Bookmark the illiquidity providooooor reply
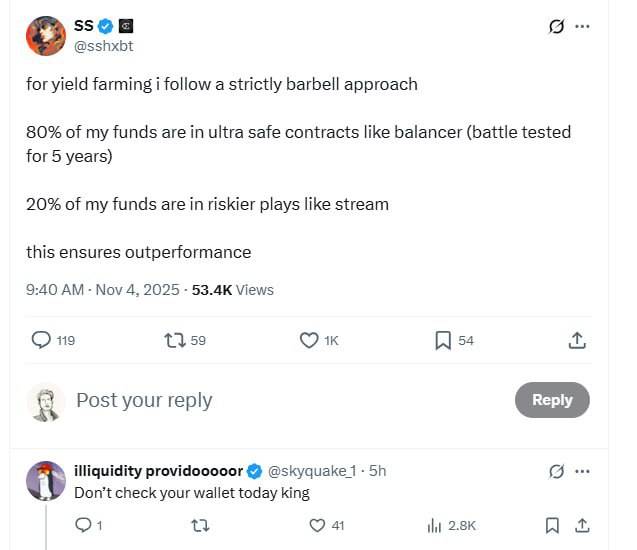Screen dimensions: 637x550 [551, 525]
